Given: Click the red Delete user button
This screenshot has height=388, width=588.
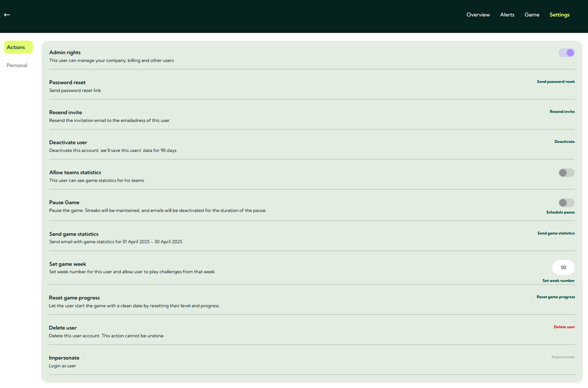Looking at the screenshot, I should (564, 327).
